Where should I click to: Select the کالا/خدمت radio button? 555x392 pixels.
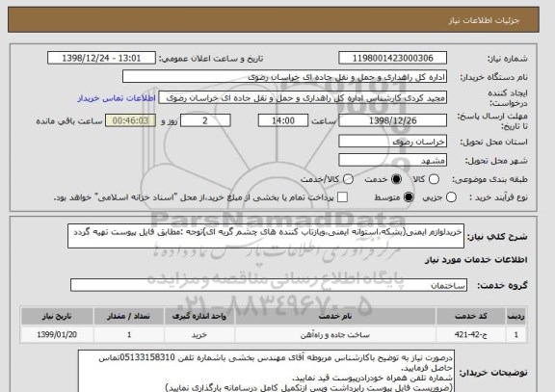[348, 179]
